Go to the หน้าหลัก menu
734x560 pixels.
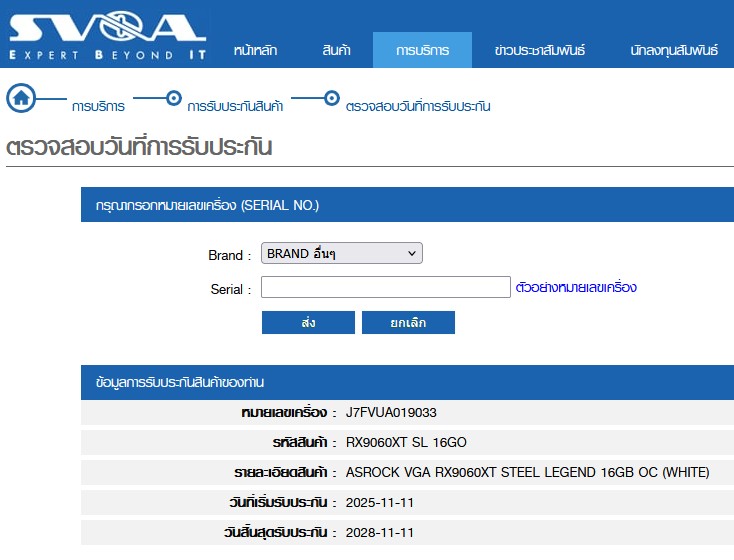(x=255, y=50)
